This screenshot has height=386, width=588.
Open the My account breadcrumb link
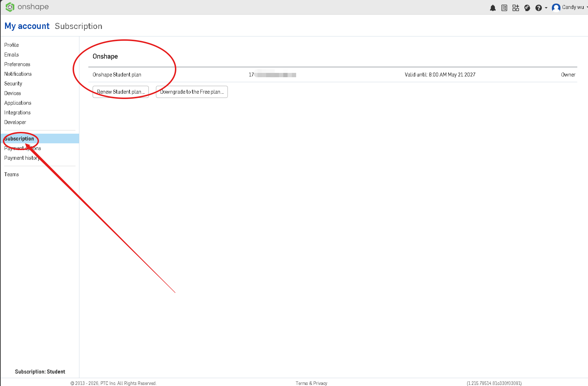(27, 26)
